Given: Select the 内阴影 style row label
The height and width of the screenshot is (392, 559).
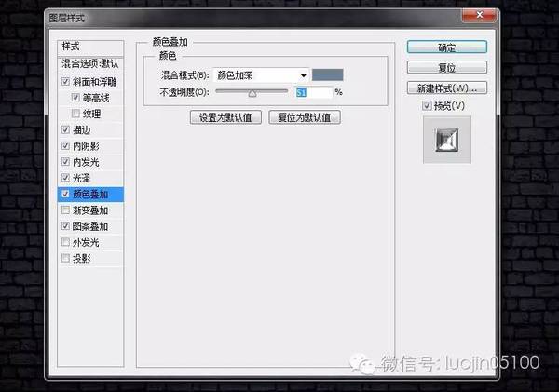Looking at the screenshot, I should [x=86, y=146].
